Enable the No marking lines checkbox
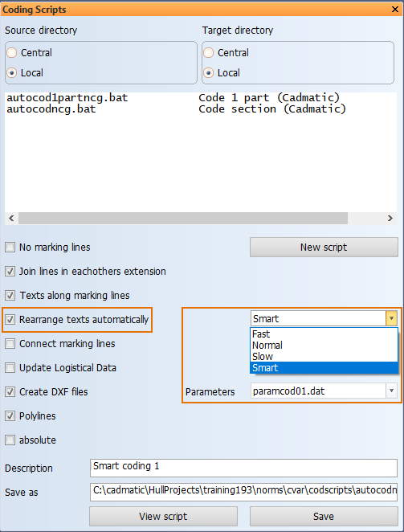This screenshot has width=404, height=532. pyautogui.click(x=10, y=247)
